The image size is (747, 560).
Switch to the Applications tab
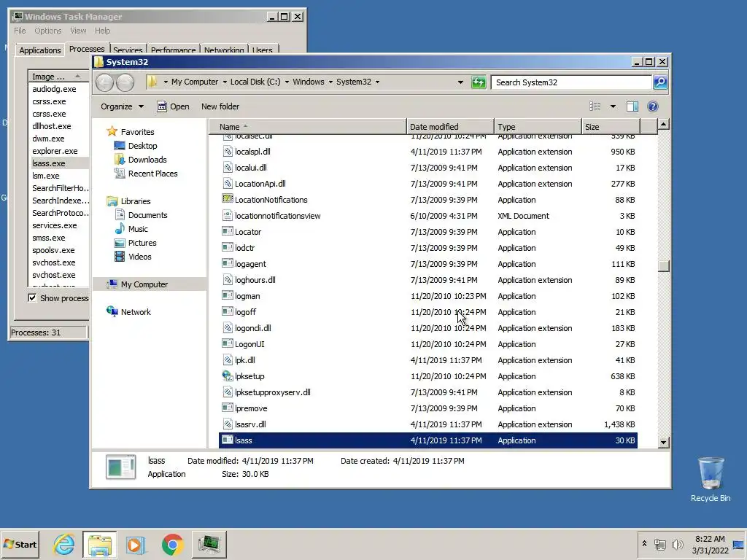click(40, 50)
